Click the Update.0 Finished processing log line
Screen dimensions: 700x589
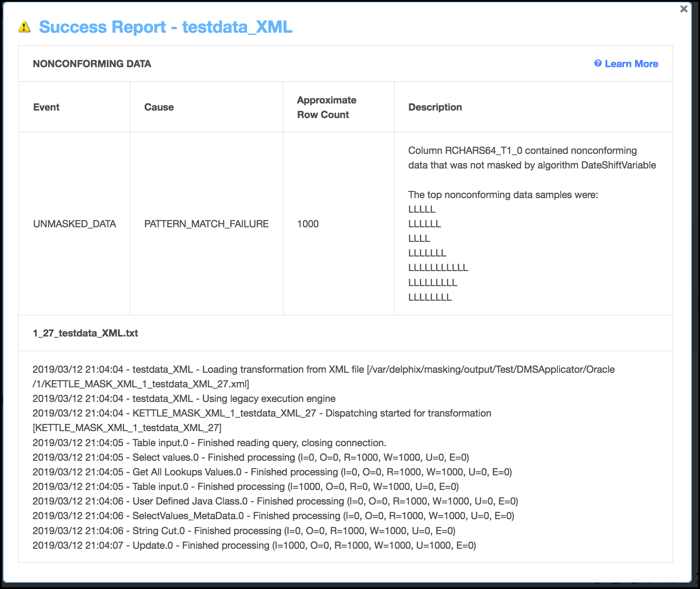[254, 545]
